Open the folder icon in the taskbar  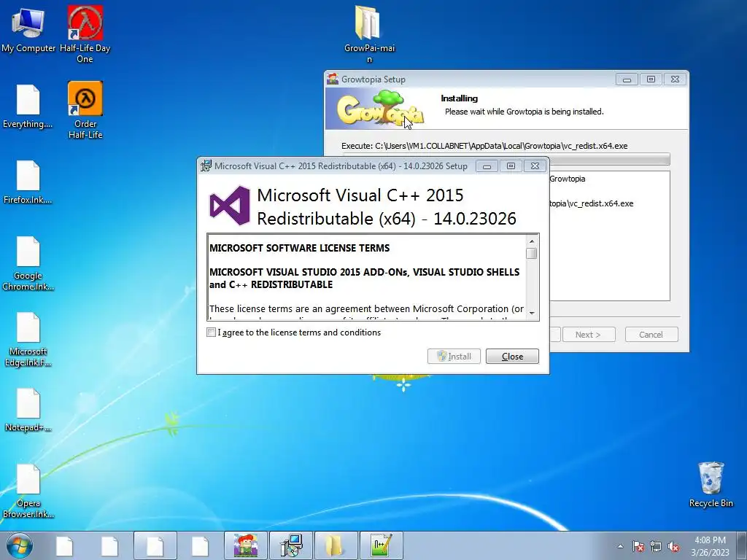(x=336, y=545)
